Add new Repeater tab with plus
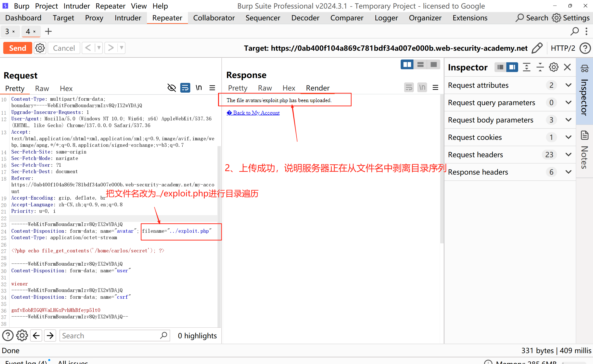593x364 pixels. (x=48, y=31)
